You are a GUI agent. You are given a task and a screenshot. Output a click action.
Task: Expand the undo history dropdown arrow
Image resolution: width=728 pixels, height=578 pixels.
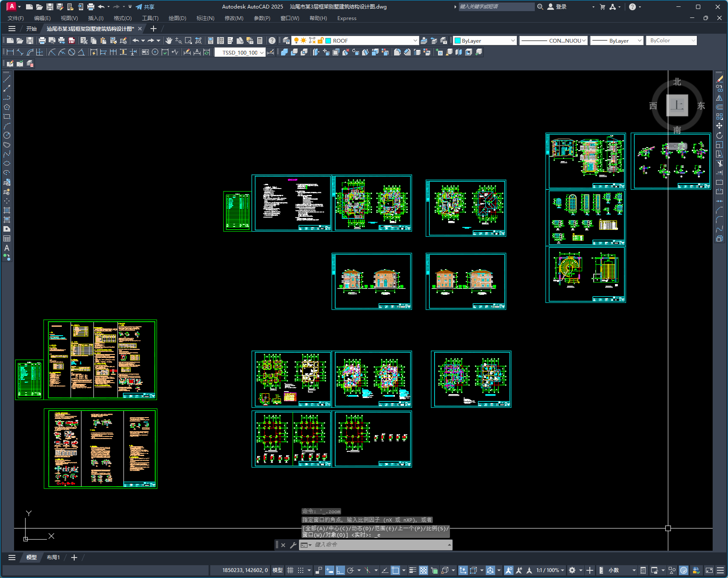coord(143,41)
